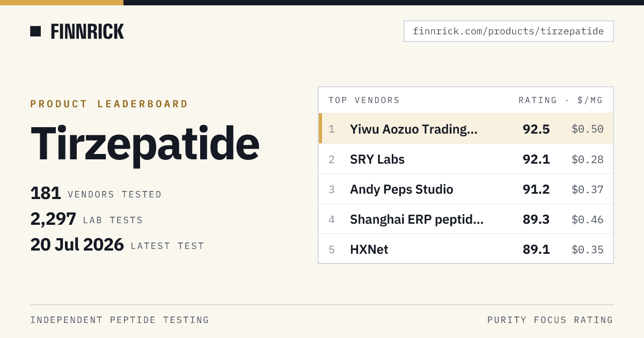Click the 2,297 lab tests stat
Screen dimensions: 644x338
click(x=87, y=219)
